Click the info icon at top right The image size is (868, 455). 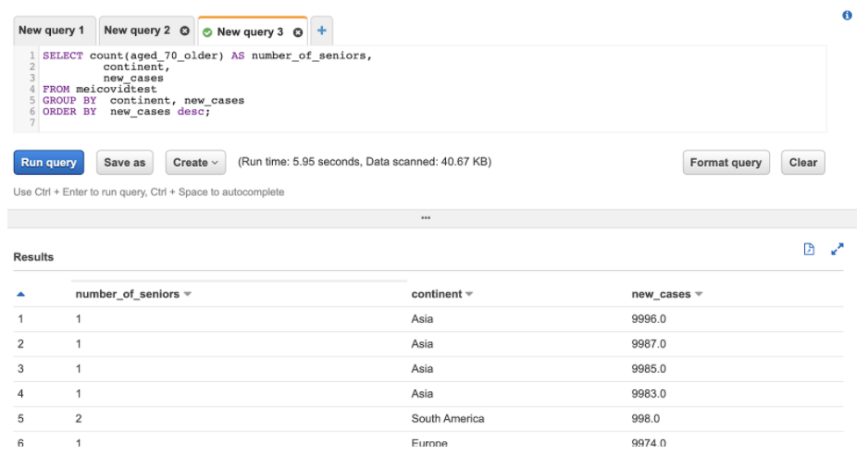[x=847, y=16]
